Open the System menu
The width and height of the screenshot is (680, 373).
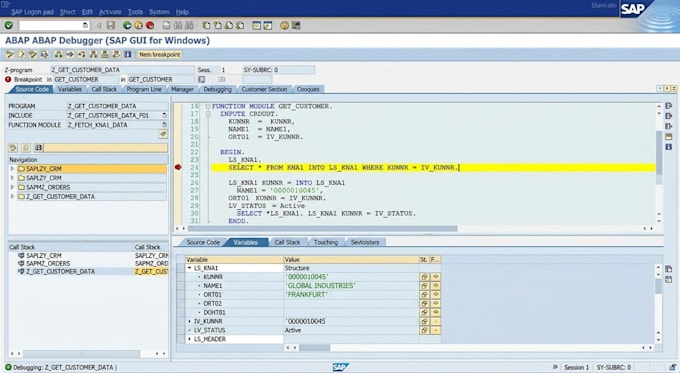click(x=159, y=12)
